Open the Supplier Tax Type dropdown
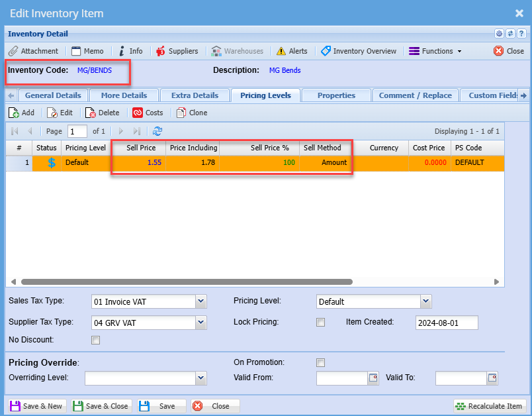 point(201,323)
